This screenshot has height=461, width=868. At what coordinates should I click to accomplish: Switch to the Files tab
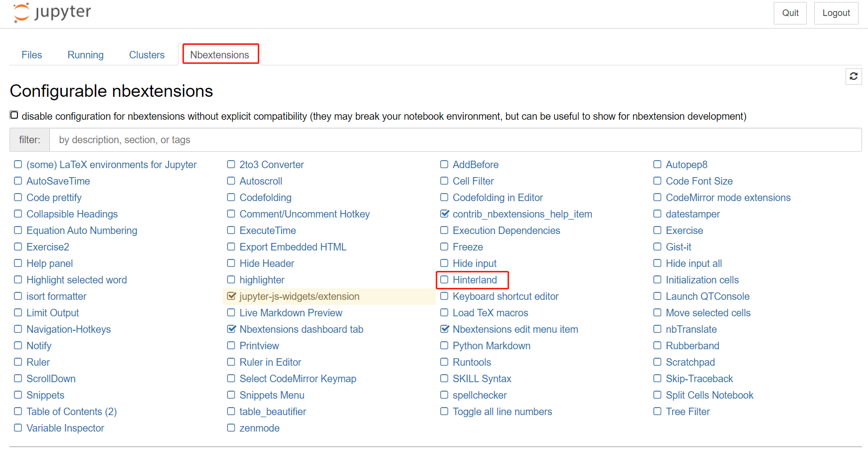pos(32,55)
